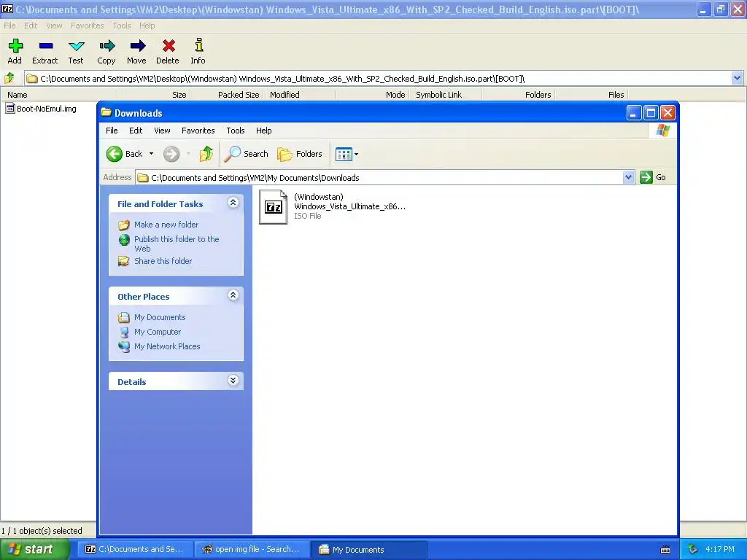Image resolution: width=747 pixels, height=560 pixels.
Task: Click the Extract icon in 7-Zip
Action: [45, 51]
